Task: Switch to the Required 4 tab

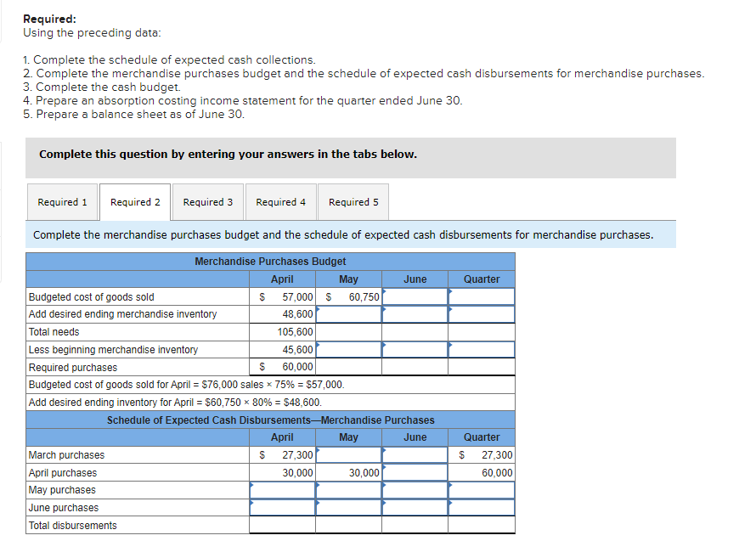Action: coord(280,202)
